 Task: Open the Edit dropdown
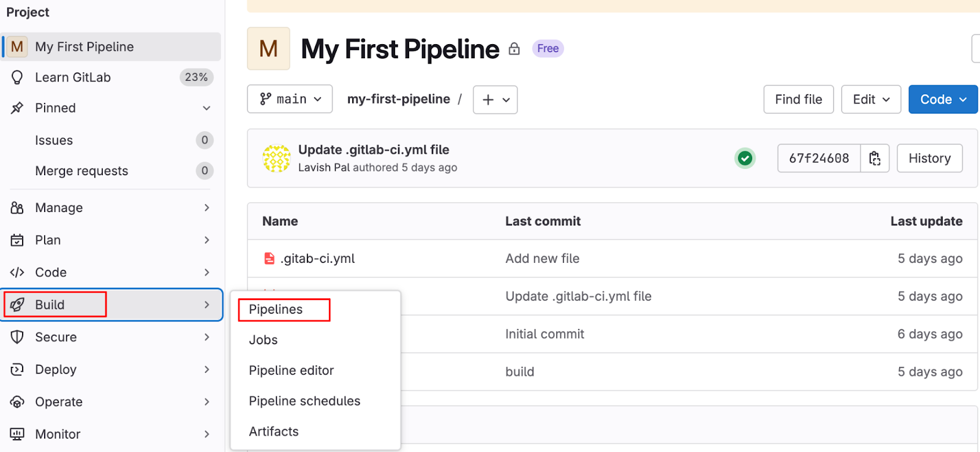871,99
